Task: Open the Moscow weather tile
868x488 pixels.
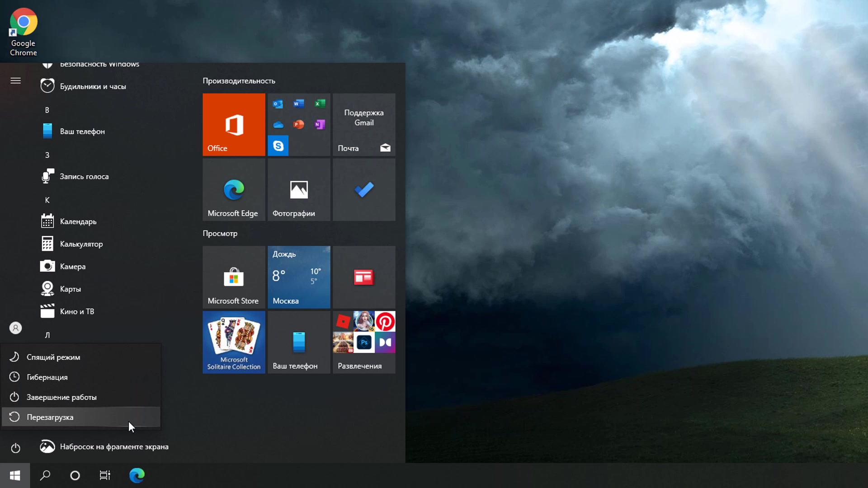Action: coord(299,277)
